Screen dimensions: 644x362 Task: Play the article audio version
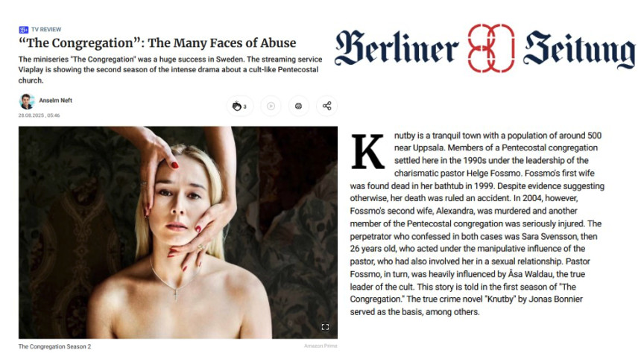pyautogui.click(x=271, y=107)
